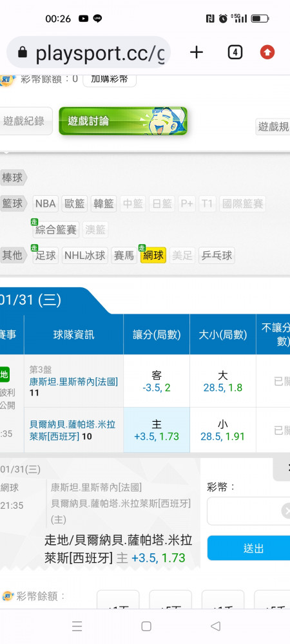The image size is (290, 644).
Task: Switch to the NBA tab
Action: pyautogui.click(x=46, y=204)
